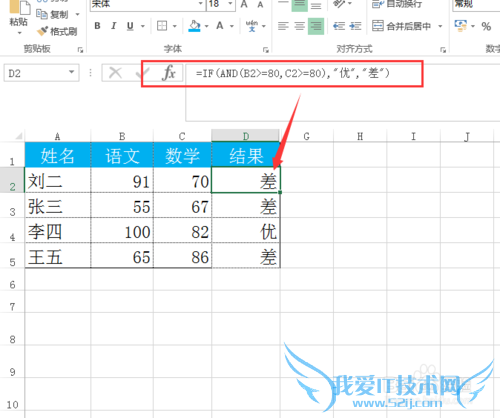Select the cell with result 优
This screenshot has width=500, height=418.
click(246, 231)
